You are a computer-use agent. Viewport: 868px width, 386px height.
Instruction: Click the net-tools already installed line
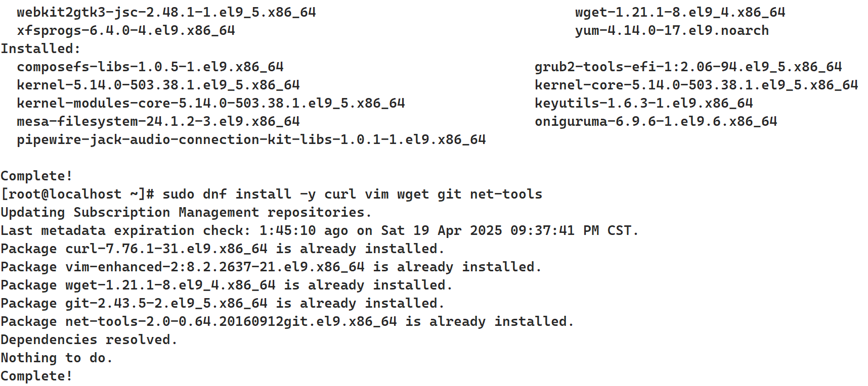[287, 321]
